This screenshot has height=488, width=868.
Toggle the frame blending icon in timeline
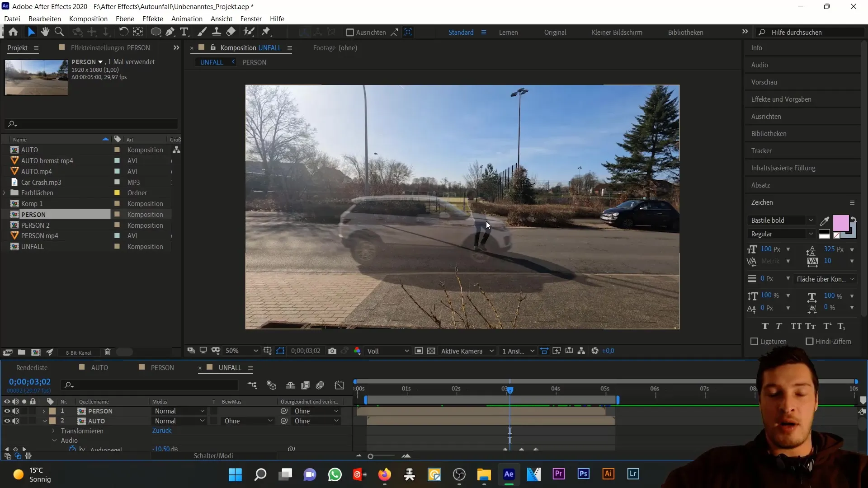coord(306,385)
